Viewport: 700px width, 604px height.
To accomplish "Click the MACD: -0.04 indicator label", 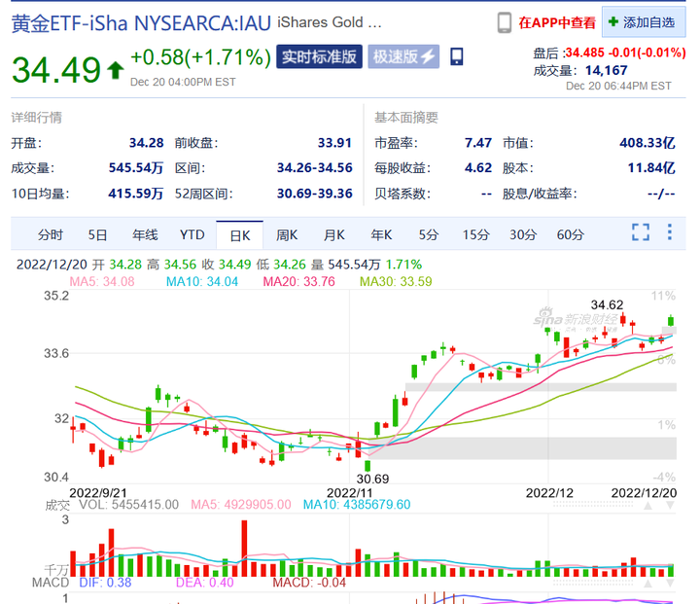I will (309, 583).
